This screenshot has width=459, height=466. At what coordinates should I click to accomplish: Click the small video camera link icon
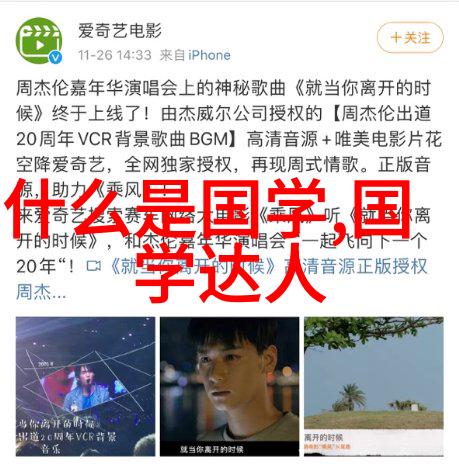click(x=94, y=266)
